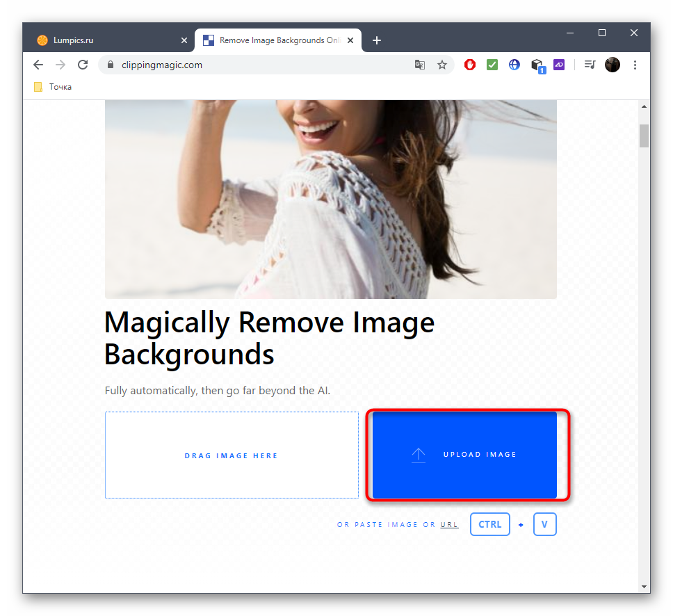This screenshot has width=673, height=616.
Task: Open the translate page icon in address bar
Action: [420, 65]
